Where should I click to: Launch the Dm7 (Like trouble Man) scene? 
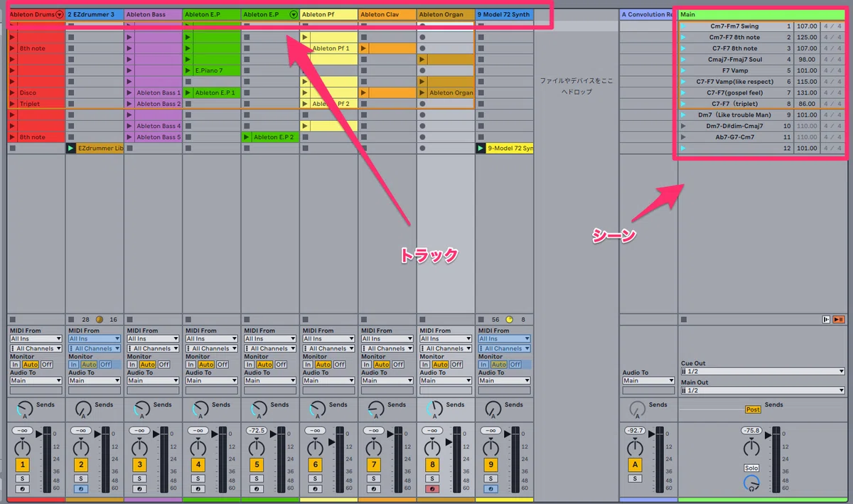[683, 114]
